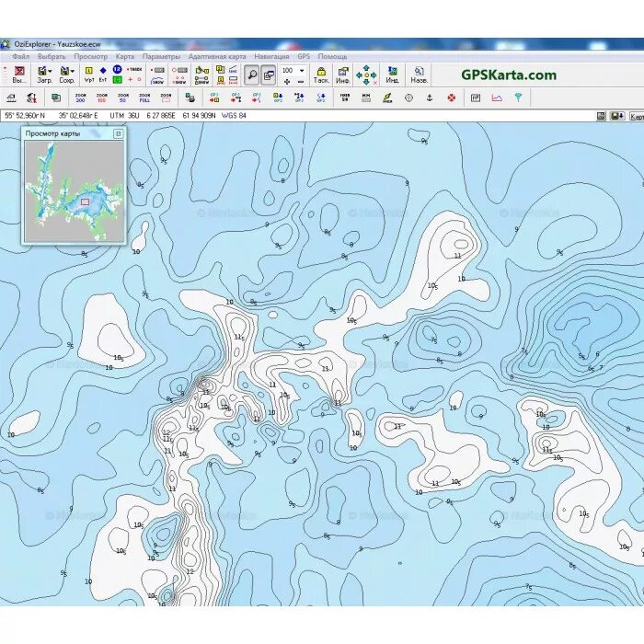The height and width of the screenshot is (644, 644).
Task: Click the zoom in plus button
Action: pyautogui.click(x=287, y=81)
